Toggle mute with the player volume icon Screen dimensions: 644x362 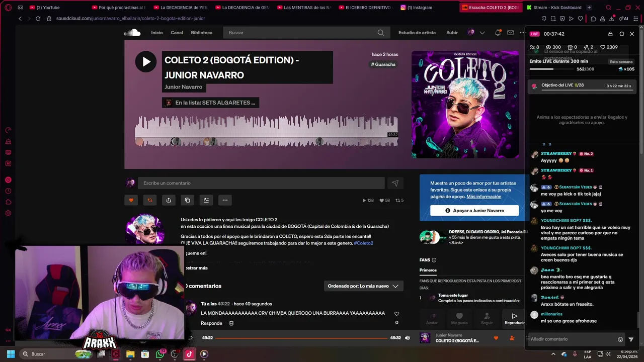click(408, 338)
